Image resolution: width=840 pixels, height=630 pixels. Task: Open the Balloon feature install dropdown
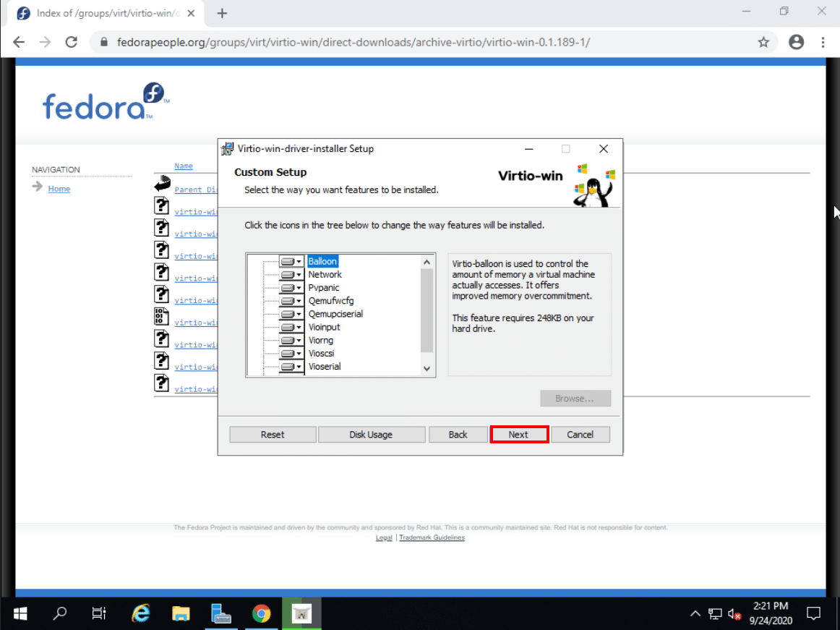291,262
